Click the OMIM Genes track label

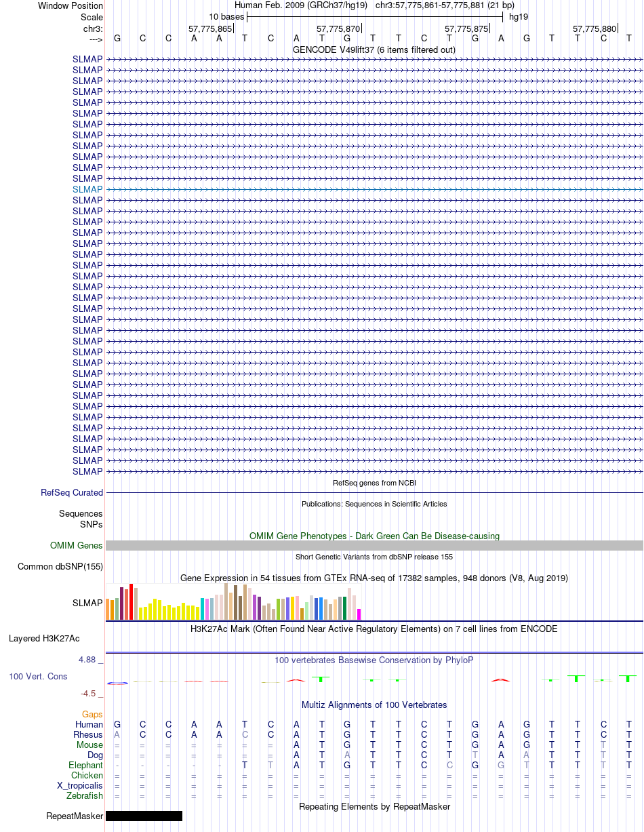click(77, 545)
